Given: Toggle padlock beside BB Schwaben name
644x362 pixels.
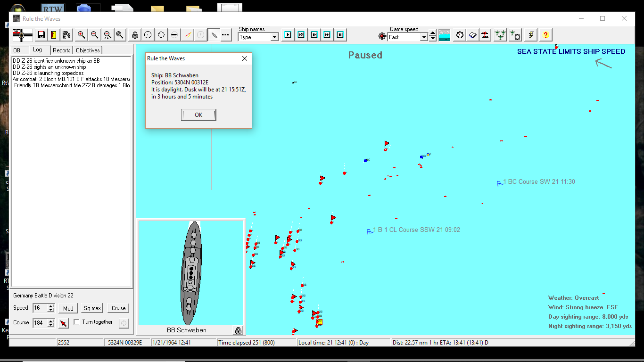Looking at the screenshot, I should pos(238,330).
